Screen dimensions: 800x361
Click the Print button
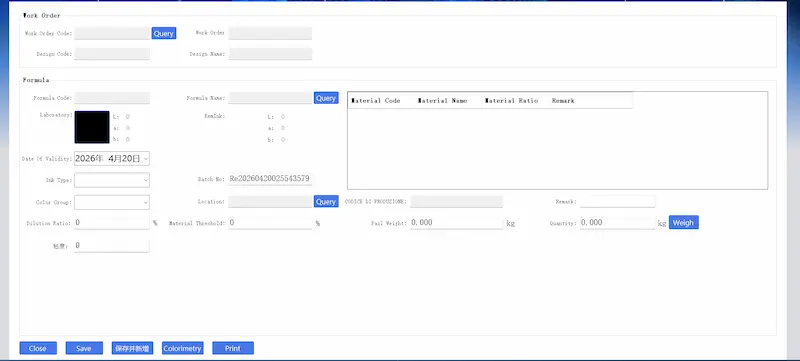(x=233, y=348)
